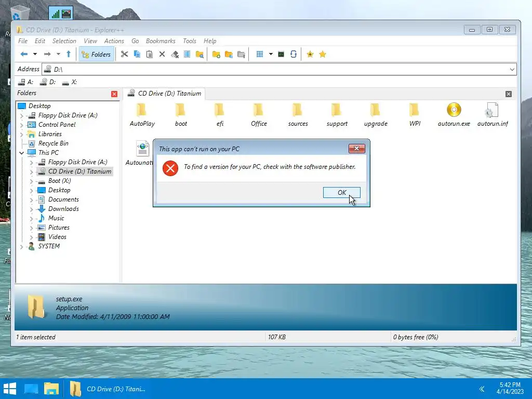Image resolution: width=532 pixels, height=399 pixels.
Task: Select the CD Drive (D:) Titanium tab
Action: 164,94
